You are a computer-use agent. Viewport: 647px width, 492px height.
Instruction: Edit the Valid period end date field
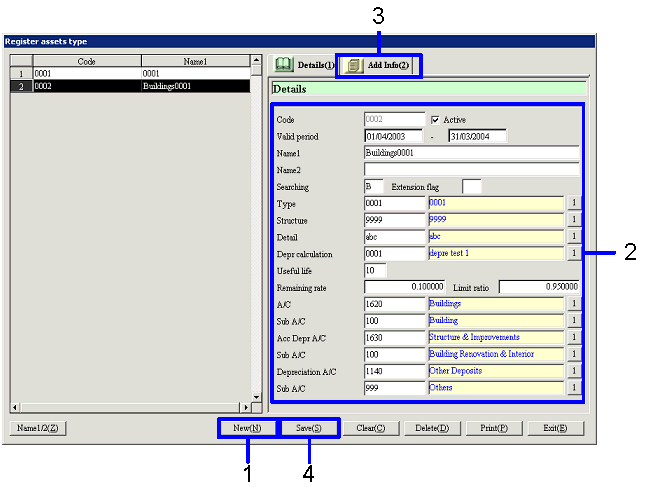tap(477, 136)
